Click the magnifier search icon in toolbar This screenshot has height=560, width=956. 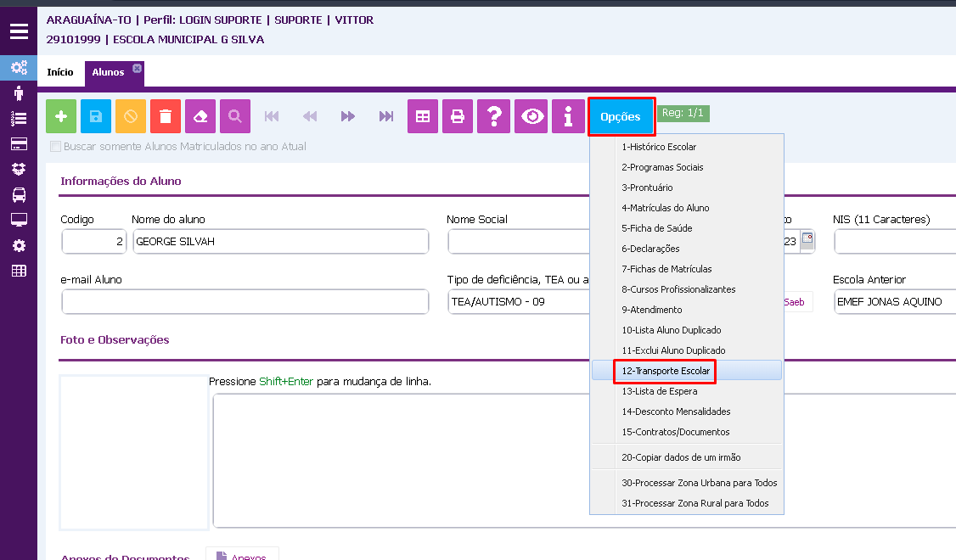(235, 116)
